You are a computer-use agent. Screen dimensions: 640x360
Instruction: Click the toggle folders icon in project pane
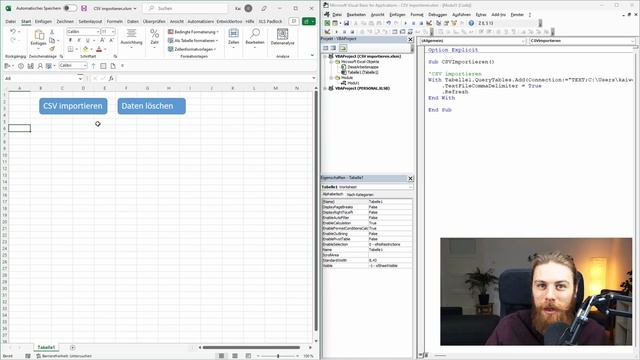343,48
